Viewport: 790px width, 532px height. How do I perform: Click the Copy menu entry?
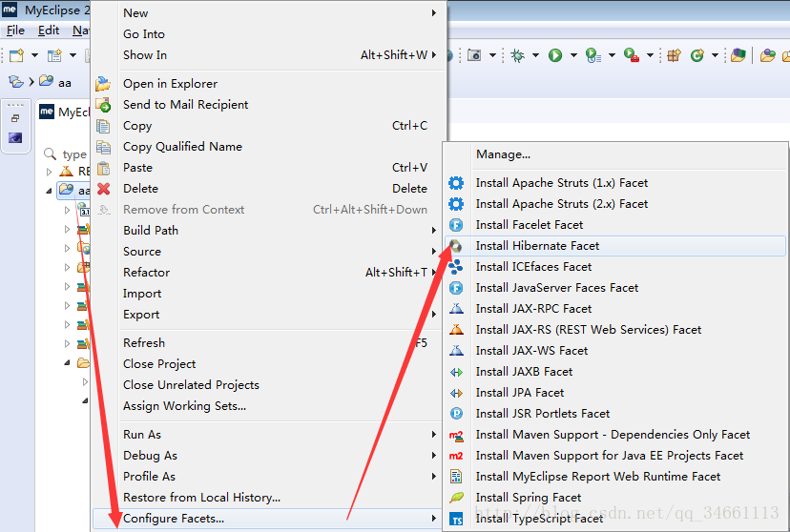pos(267,126)
